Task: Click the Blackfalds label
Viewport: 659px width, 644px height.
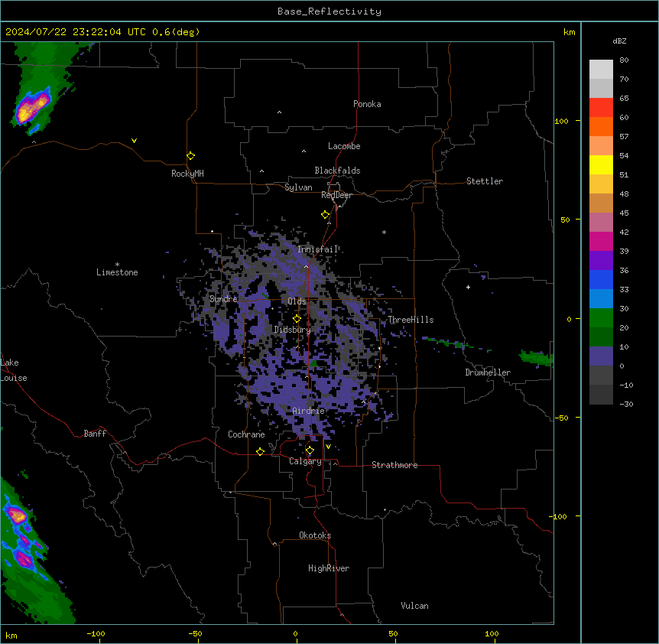Action: point(337,171)
